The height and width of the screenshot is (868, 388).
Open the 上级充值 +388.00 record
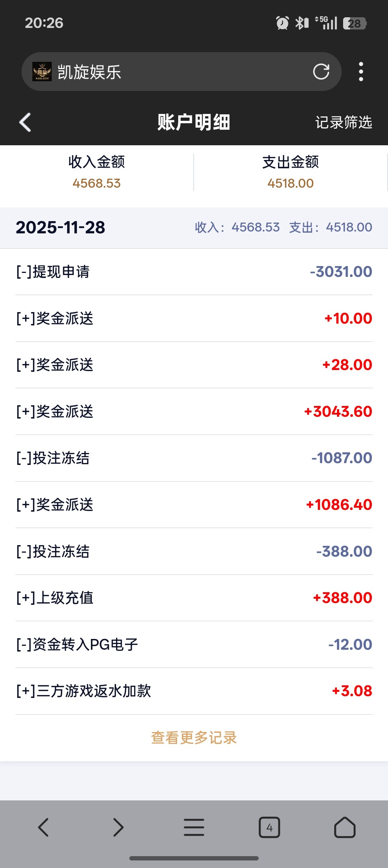click(194, 598)
